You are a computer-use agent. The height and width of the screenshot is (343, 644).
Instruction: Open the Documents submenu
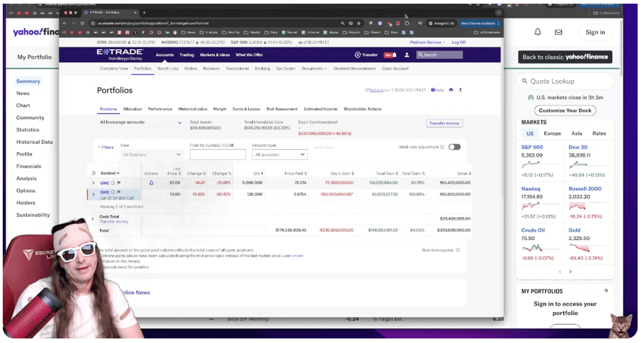314,69
